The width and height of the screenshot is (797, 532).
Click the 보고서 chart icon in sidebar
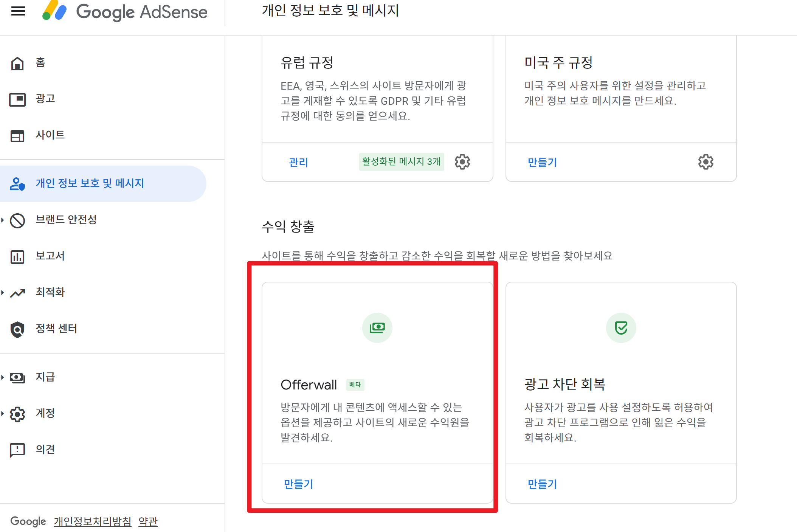pyautogui.click(x=17, y=257)
